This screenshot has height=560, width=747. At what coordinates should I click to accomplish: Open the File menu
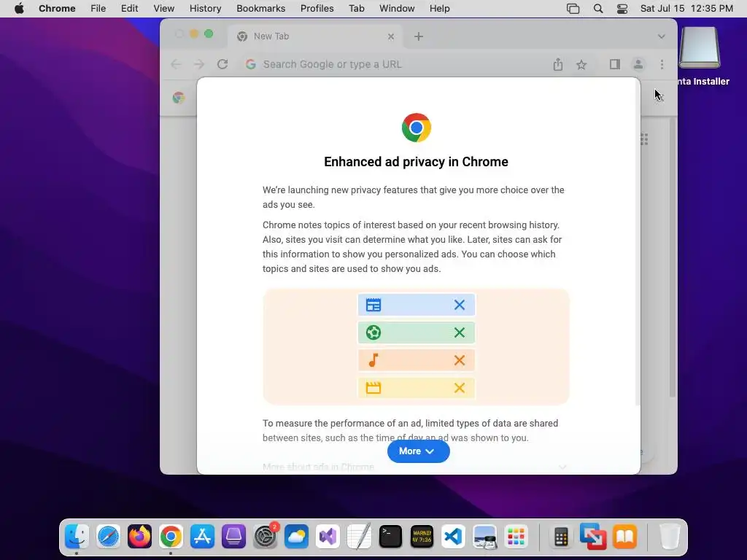[98, 9]
